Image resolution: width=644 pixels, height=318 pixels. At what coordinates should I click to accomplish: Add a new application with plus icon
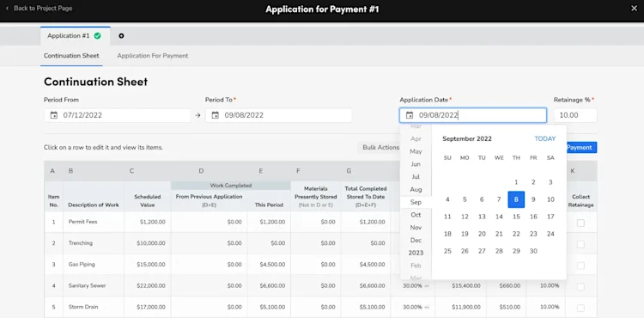pos(121,36)
